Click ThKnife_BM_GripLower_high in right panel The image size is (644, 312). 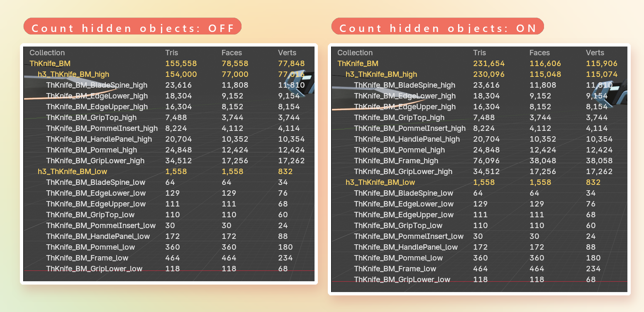click(x=403, y=172)
